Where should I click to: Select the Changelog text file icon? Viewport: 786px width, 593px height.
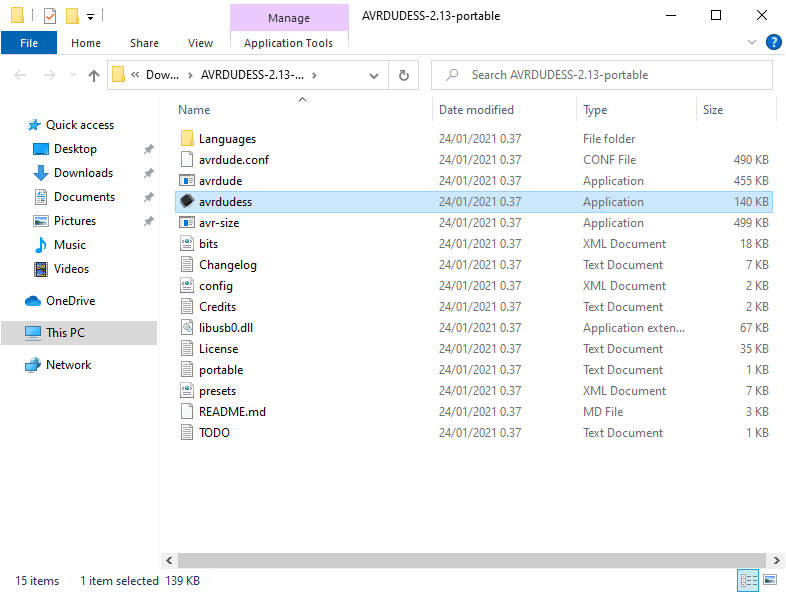coord(186,265)
